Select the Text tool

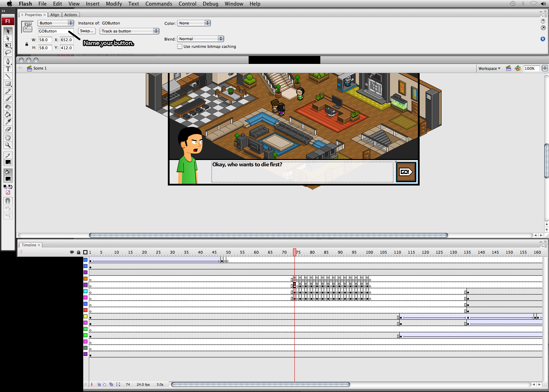click(x=8, y=68)
